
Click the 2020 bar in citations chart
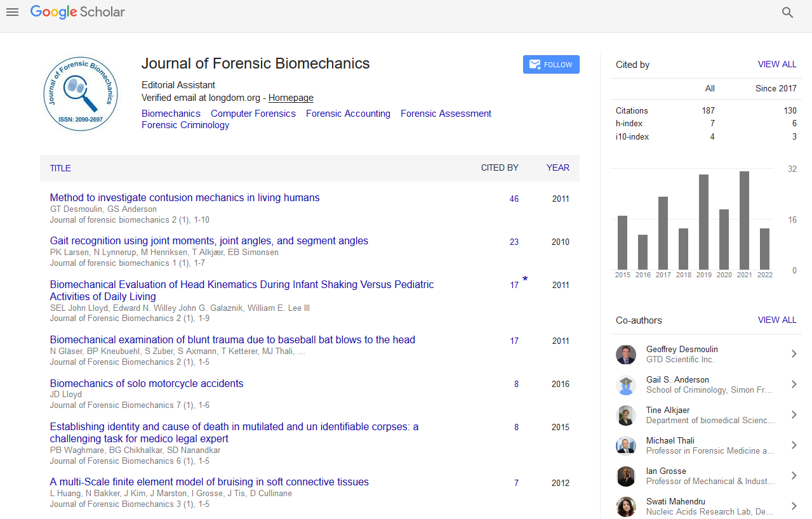pyautogui.click(x=724, y=240)
